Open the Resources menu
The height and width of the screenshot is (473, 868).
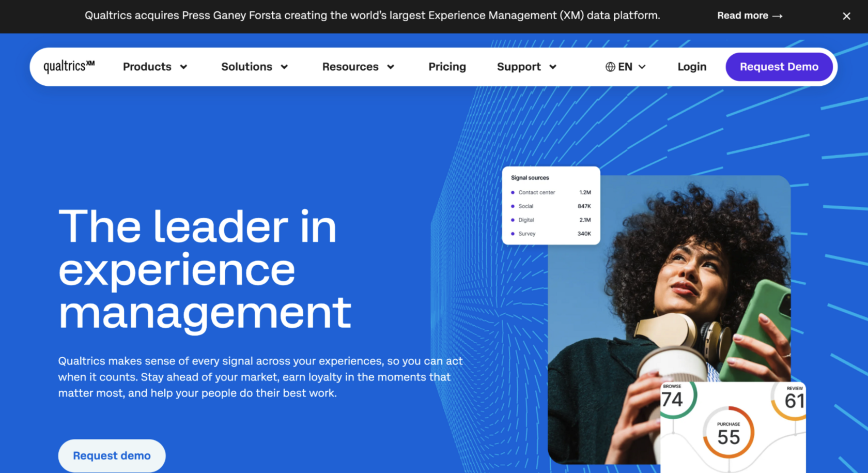point(359,67)
